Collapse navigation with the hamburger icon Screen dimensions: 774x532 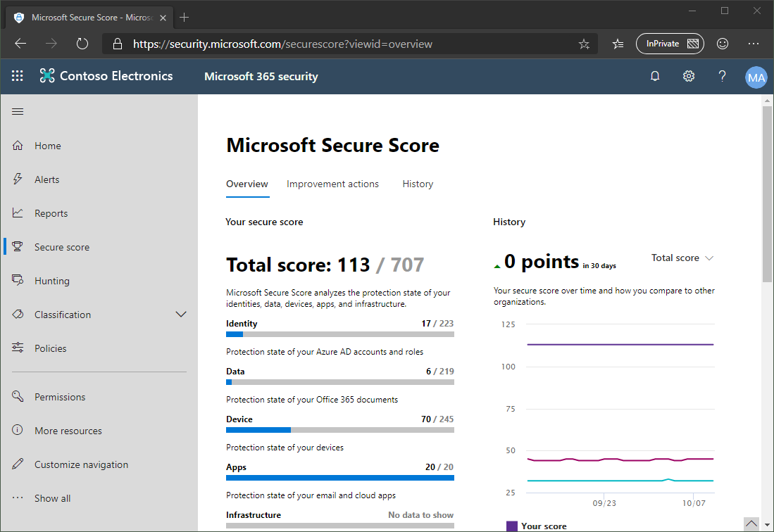click(18, 112)
